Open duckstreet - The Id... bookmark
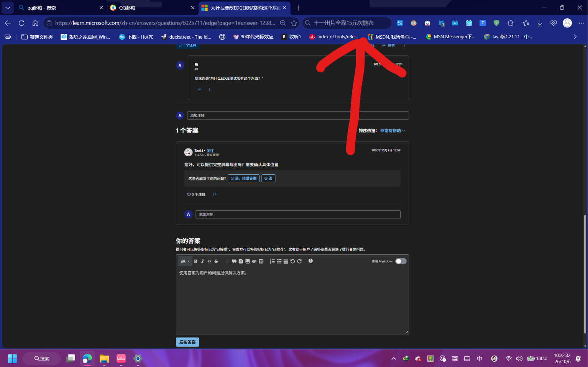The width and height of the screenshot is (588, 367). click(186, 37)
